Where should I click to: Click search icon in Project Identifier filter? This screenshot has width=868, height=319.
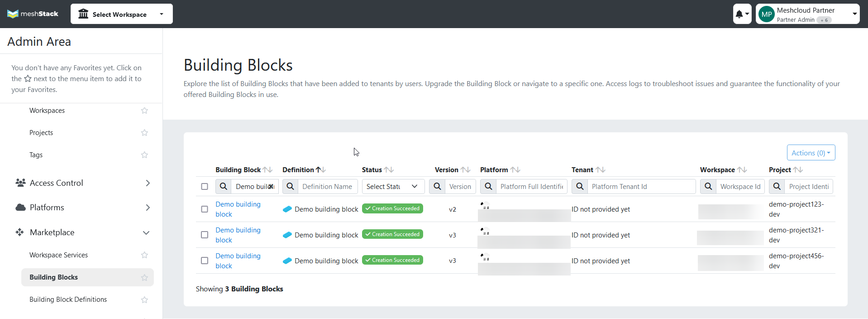pyautogui.click(x=777, y=186)
